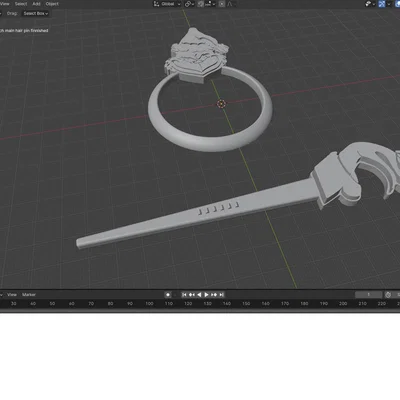Open the Pivot Point link dropdown
Screen dimensions: 400x400
click(x=190, y=4)
